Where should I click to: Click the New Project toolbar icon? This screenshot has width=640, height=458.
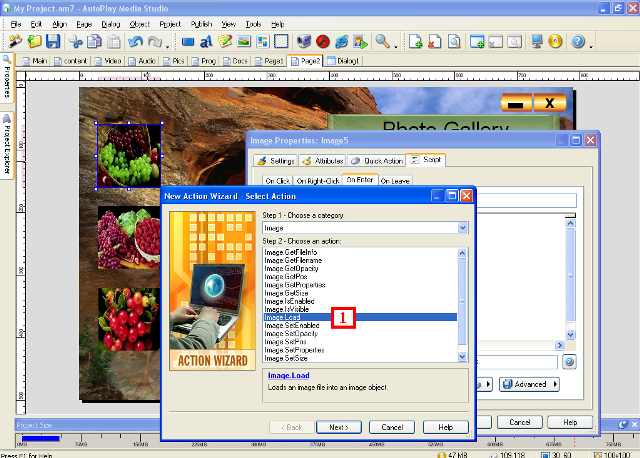click(x=16, y=42)
